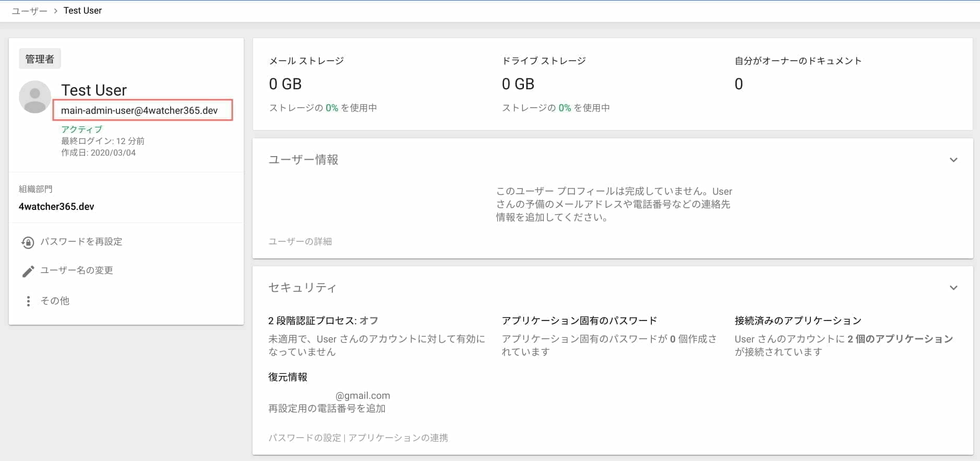Image resolution: width=980 pixels, height=461 pixels.
Task: Open the three-dot その他 menu icon
Action: (28, 301)
